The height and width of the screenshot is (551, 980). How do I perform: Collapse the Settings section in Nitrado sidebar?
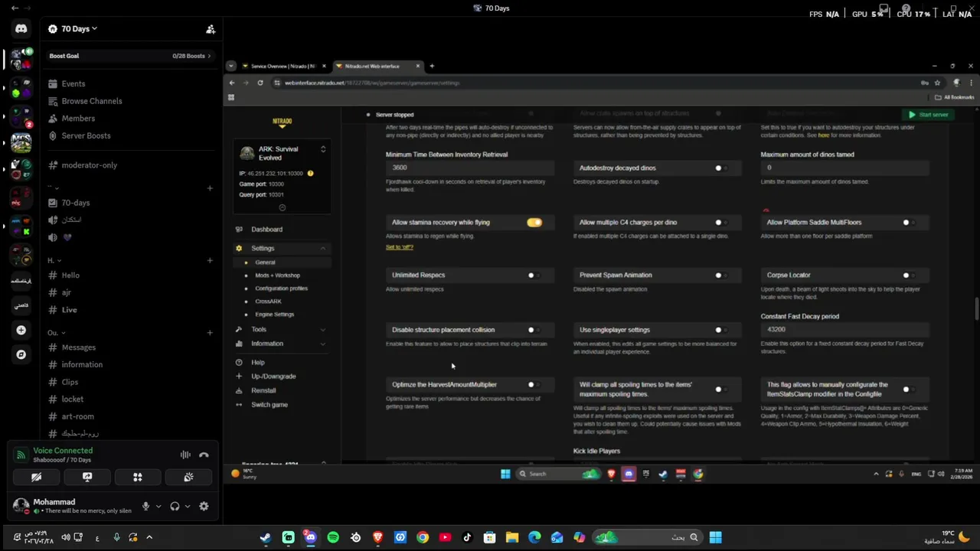[322, 248]
